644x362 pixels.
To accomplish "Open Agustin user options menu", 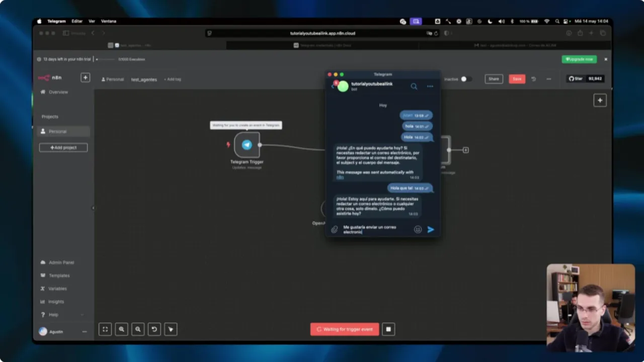I will point(85,332).
